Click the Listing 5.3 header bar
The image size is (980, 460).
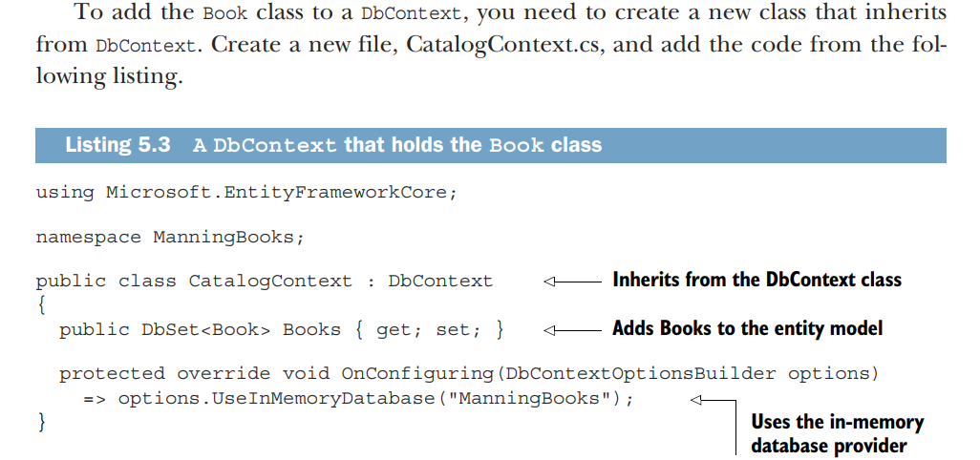pos(491,145)
